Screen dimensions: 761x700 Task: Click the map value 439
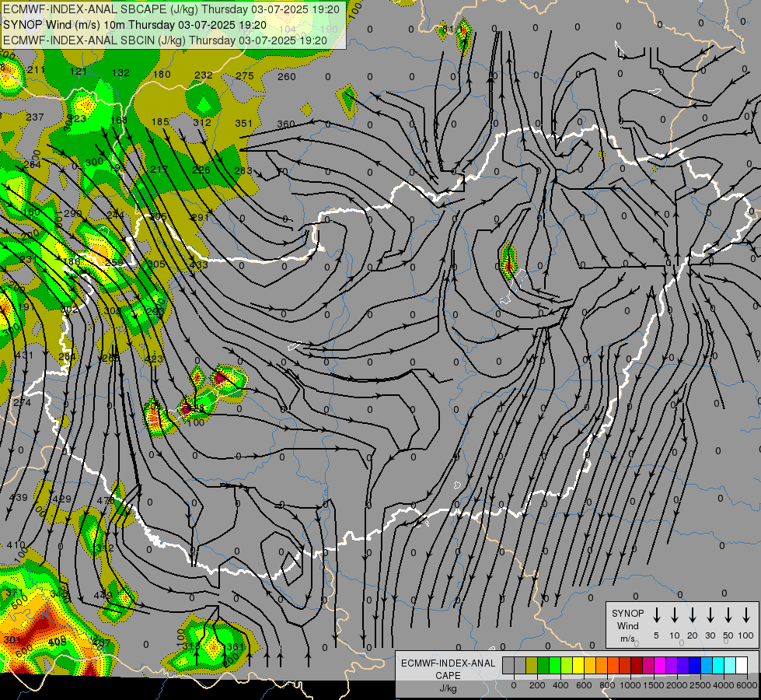point(19,498)
